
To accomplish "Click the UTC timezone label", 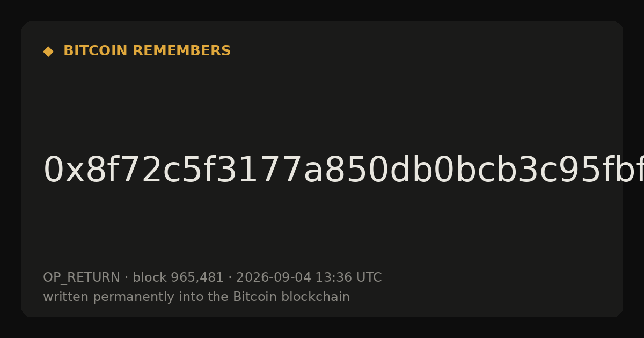I will pos(369,277).
